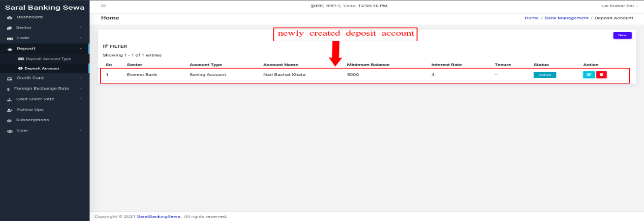Image resolution: width=644 pixels, height=221 pixels.
Task: Click the Follow Ups person icon
Action: [x=10, y=110]
